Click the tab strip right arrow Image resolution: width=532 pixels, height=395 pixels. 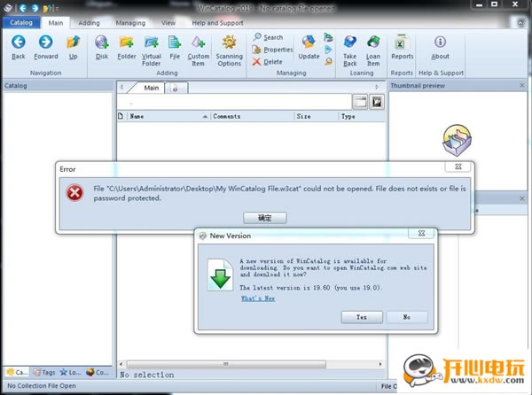[377, 87]
